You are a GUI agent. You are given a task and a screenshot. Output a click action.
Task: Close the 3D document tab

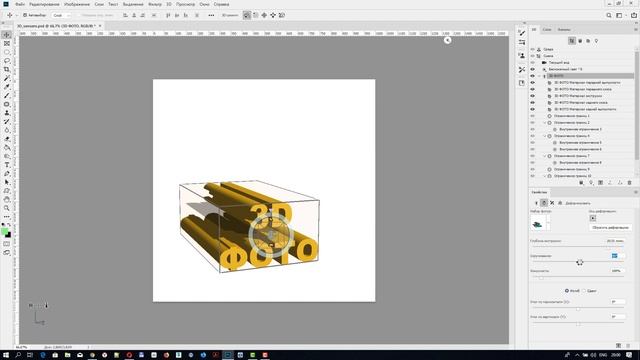100,26
